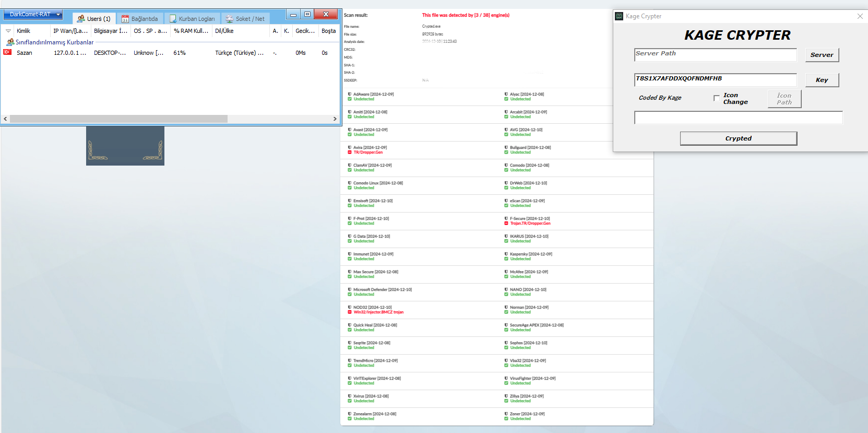Click the shield icon next to DrWeb
This screenshot has height=433, width=868.
506,183
